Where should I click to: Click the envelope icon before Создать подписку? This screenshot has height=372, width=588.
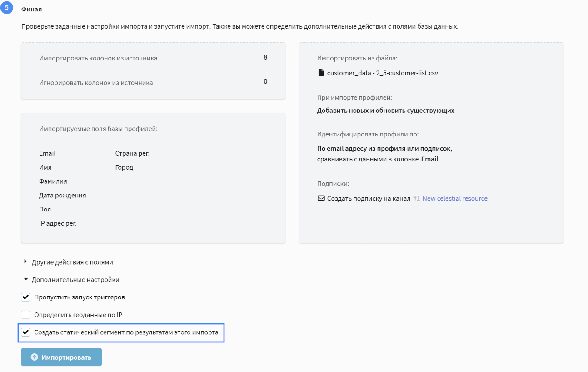tap(321, 198)
